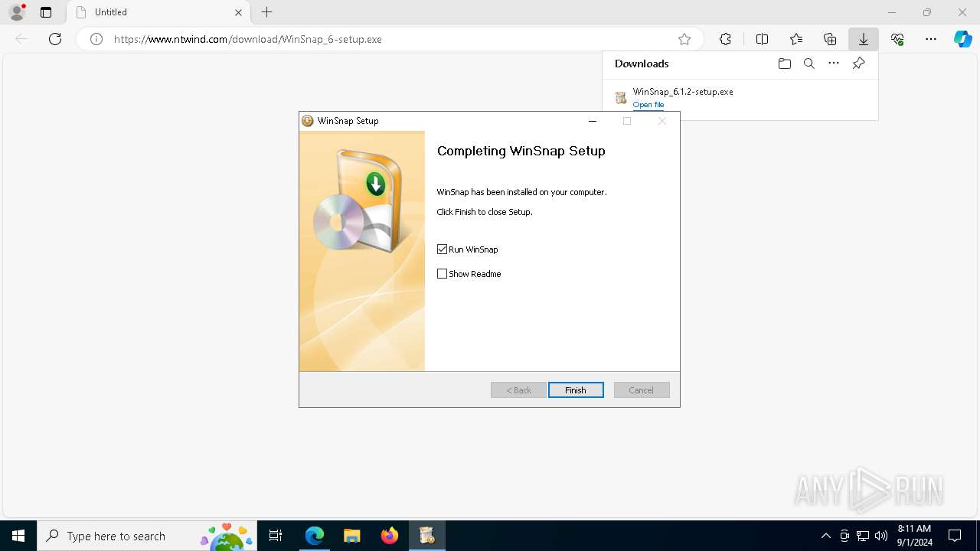Open the Favorites icon in Edge toolbar
This screenshot has width=980, height=551.
796,39
